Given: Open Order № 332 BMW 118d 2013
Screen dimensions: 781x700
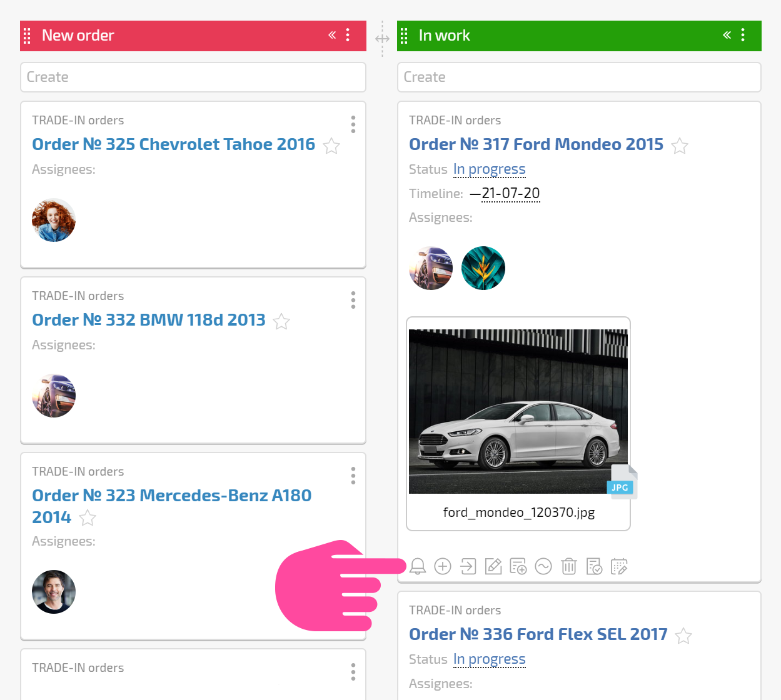Looking at the screenshot, I should [x=149, y=320].
